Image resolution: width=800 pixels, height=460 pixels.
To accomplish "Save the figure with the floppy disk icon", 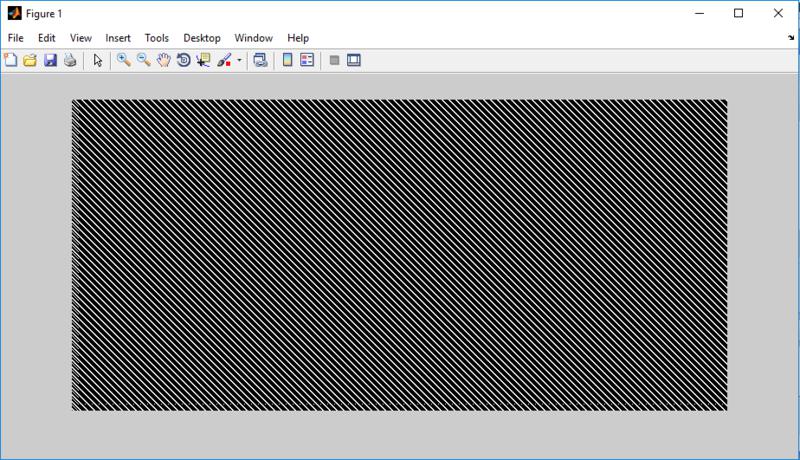I will point(50,60).
